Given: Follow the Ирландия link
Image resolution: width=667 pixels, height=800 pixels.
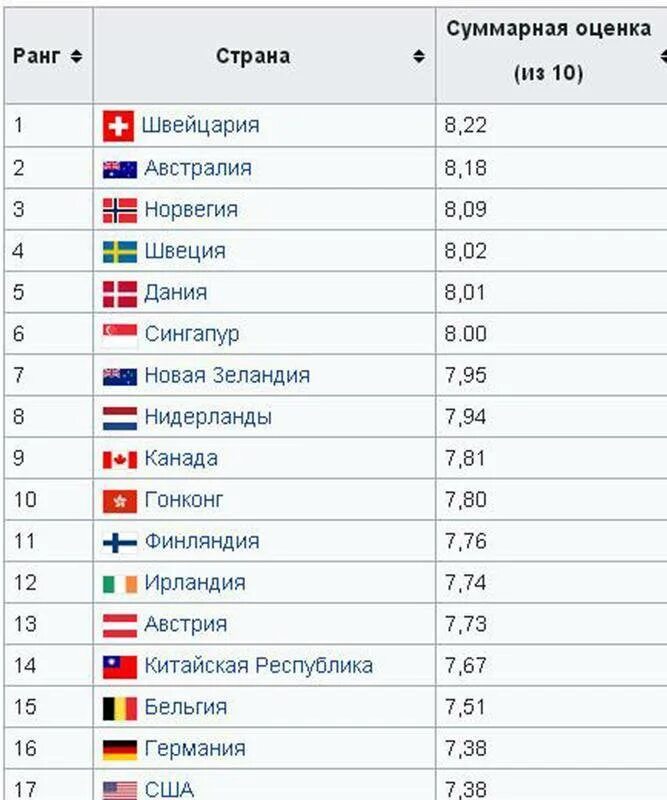Looking at the screenshot, I should (195, 583).
